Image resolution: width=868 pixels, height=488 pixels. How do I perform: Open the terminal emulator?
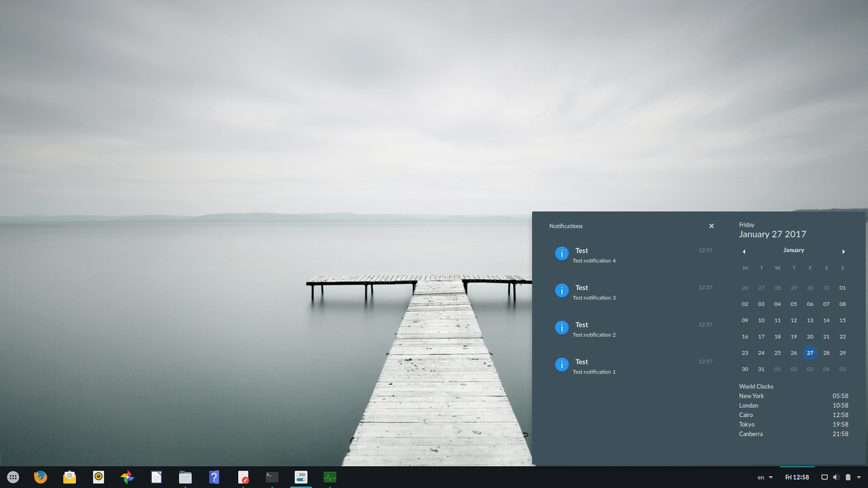(272, 477)
